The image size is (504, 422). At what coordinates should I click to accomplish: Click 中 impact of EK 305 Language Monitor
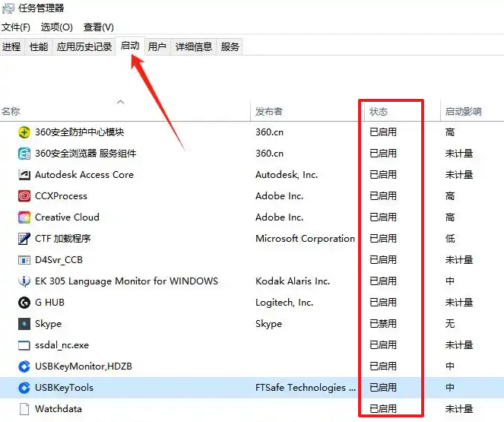pyautogui.click(x=450, y=281)
